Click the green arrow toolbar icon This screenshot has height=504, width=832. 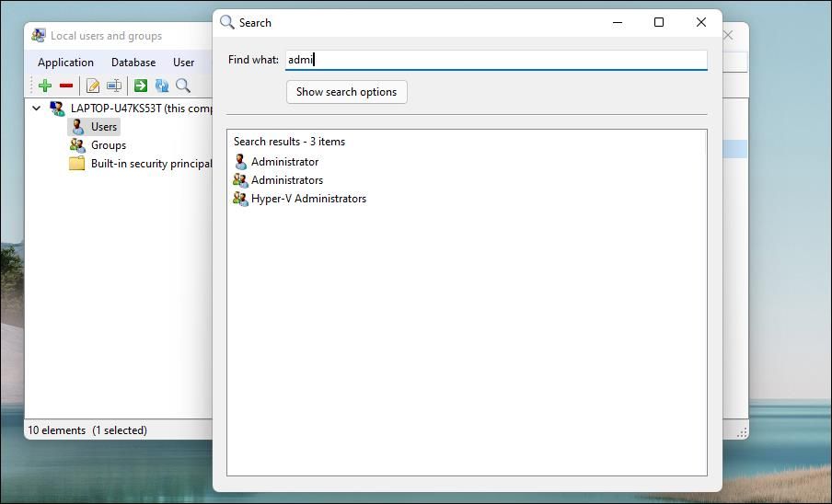[141, 86]
